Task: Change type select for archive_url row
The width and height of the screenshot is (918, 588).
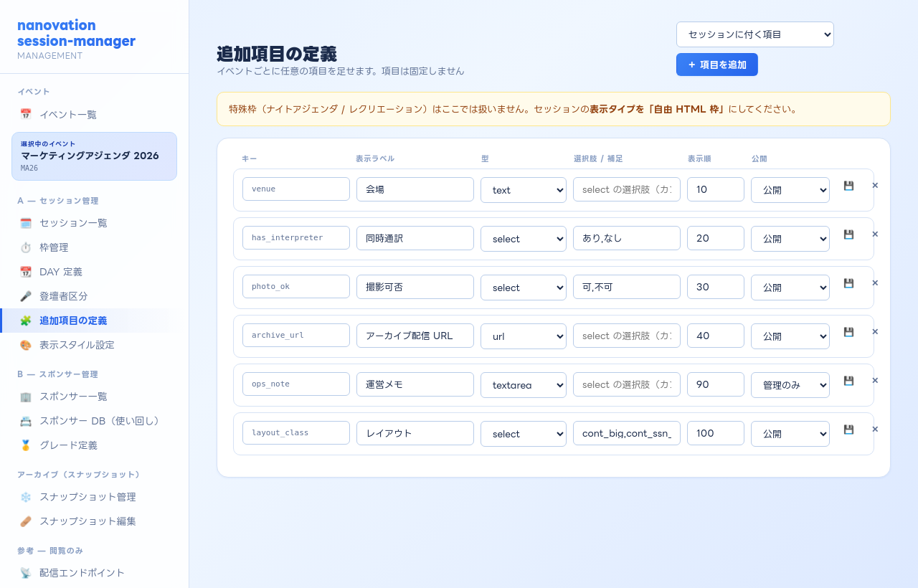Action: tap(524, 336)
